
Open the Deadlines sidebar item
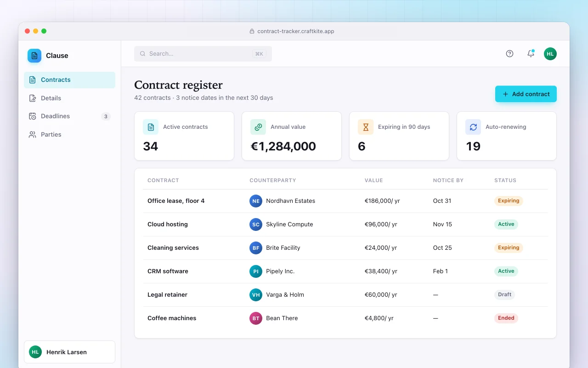click(x=69, y=116)
